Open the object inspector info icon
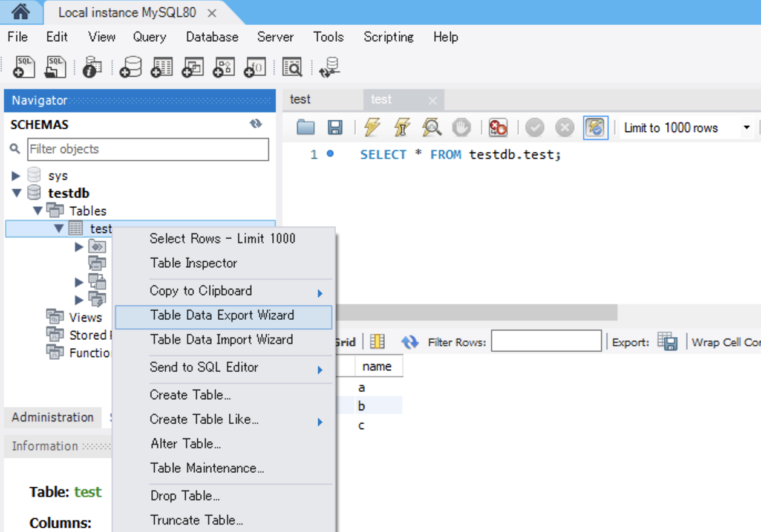 point(92,66)
